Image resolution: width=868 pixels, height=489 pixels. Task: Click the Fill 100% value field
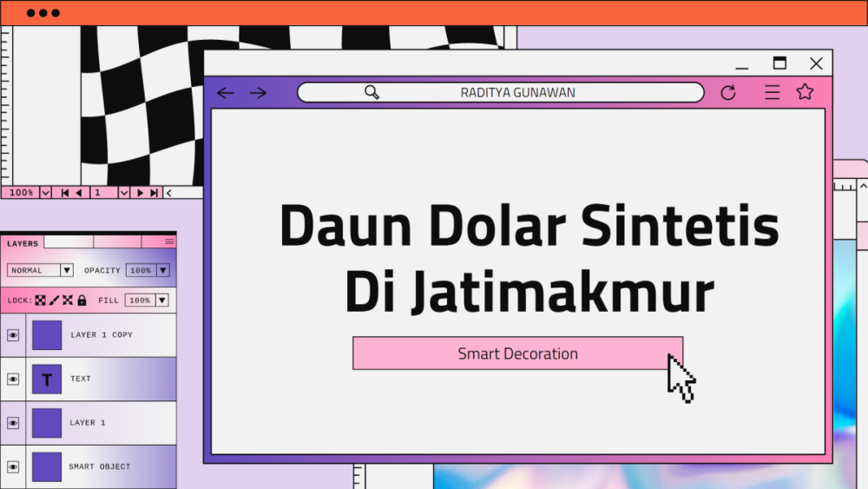pos(140,301)
